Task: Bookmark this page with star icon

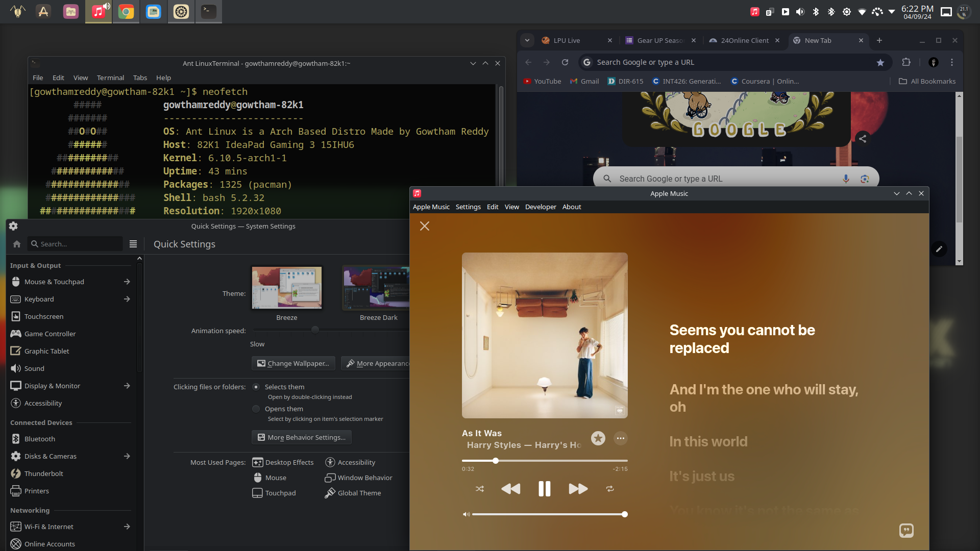Action: (x=880, y=62)
